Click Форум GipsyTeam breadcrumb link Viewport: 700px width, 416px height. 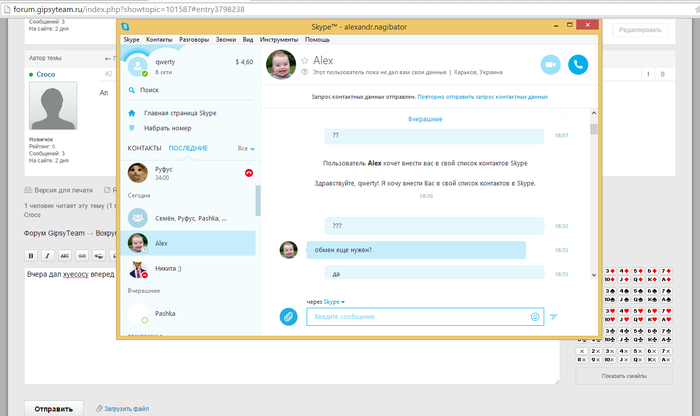click(54, 233)
